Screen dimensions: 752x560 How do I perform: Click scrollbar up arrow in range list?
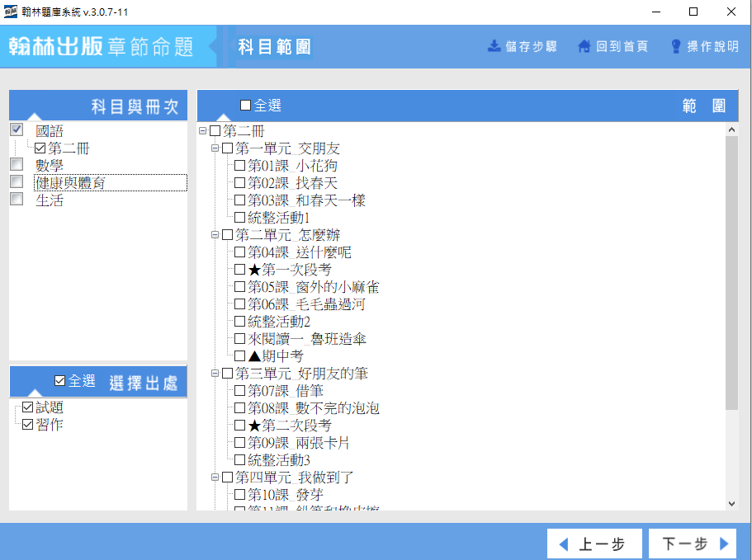[731, 129]
